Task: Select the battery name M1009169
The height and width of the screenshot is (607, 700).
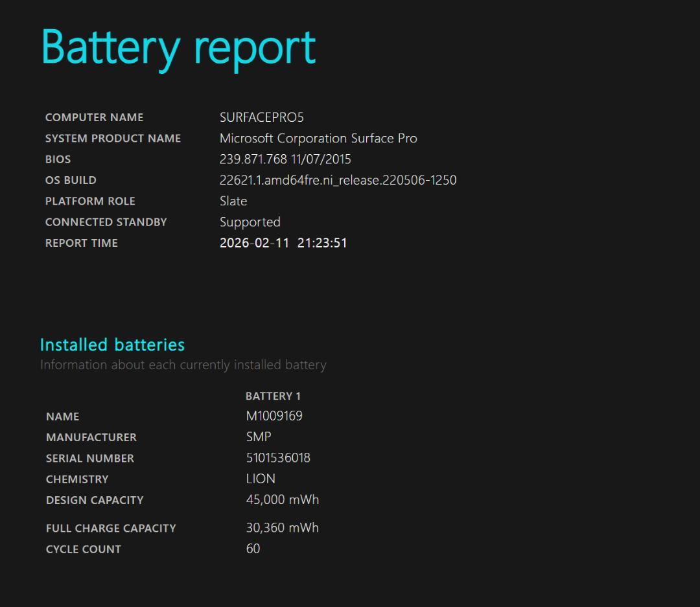Action: point(274,416)
